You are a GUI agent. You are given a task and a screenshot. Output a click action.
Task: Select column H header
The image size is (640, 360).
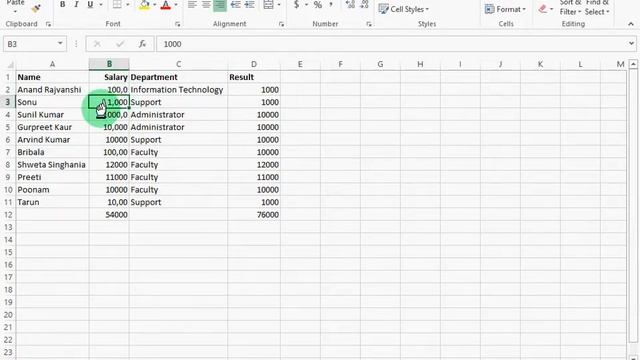(x=420, y=64)
